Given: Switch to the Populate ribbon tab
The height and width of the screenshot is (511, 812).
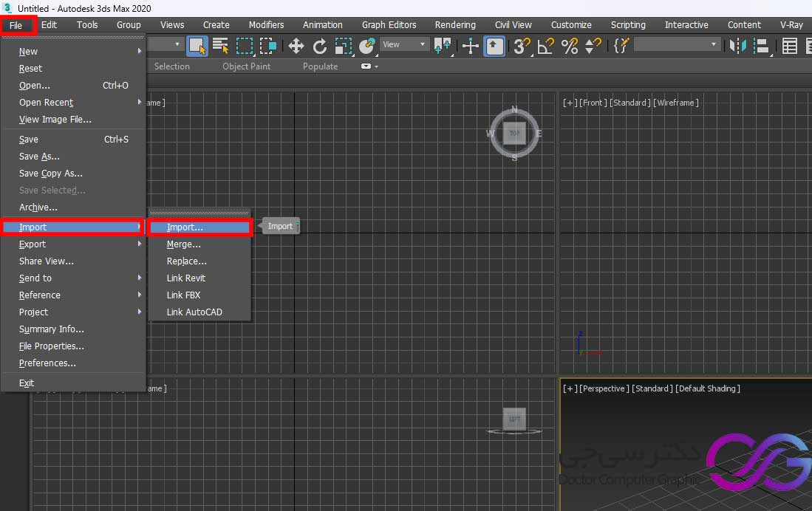Looking at the screenshot, I should [x=320, y=66].
